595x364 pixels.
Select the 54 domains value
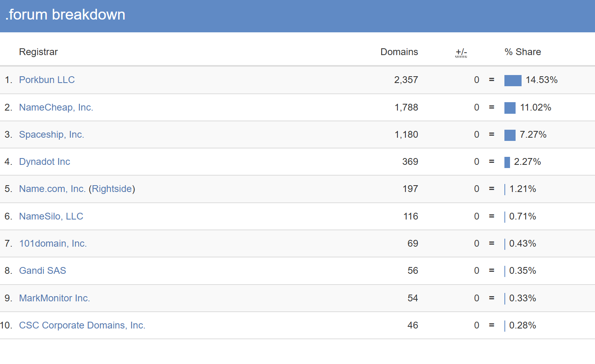click(413, 298)
